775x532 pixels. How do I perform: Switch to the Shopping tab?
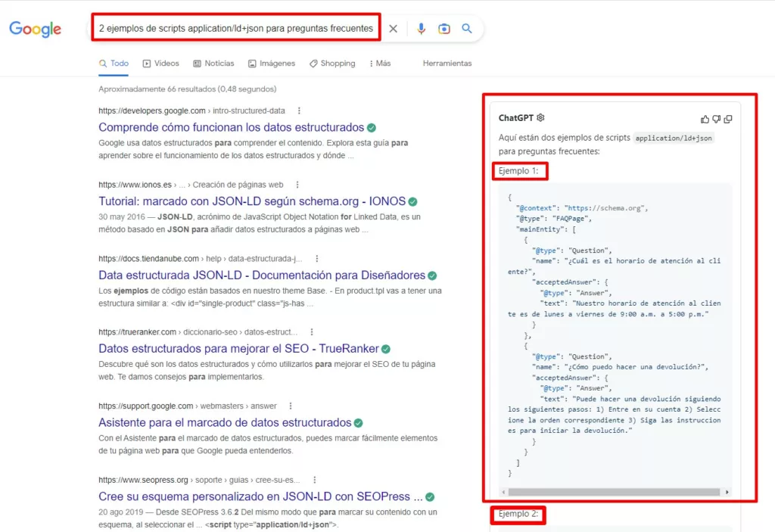tap(332, 64)
